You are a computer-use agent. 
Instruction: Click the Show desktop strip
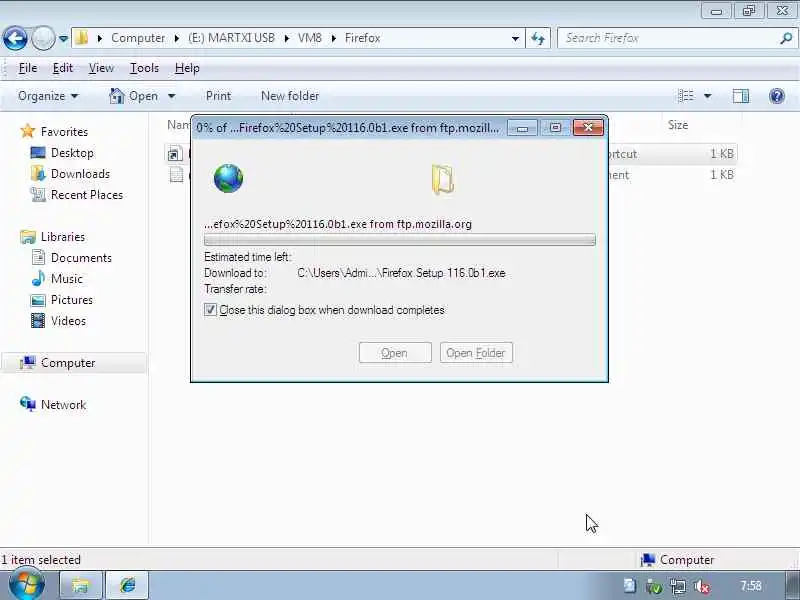click(x=791, y=585)
